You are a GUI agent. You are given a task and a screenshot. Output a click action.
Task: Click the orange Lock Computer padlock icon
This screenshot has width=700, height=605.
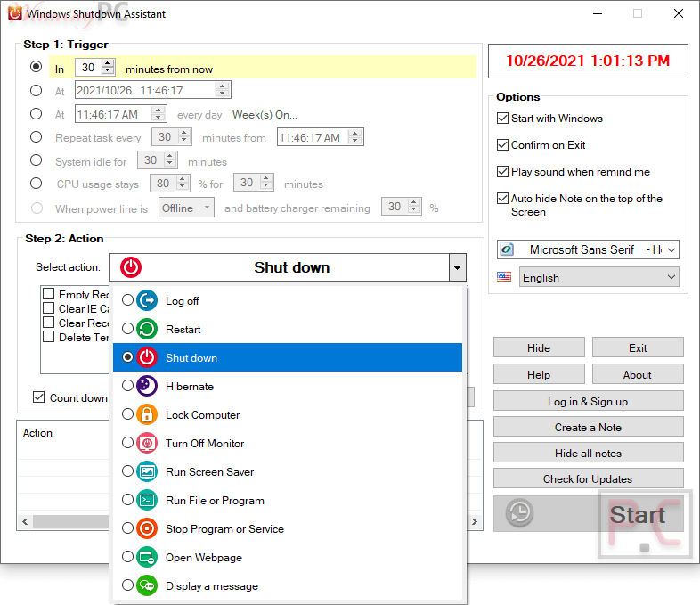pos(147,415)
